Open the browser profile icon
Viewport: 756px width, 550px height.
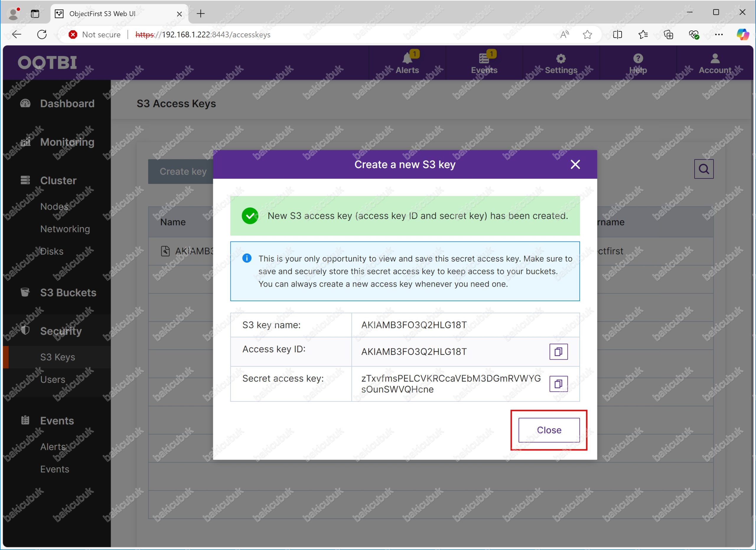pyautogui.click(x=14, y=14)
